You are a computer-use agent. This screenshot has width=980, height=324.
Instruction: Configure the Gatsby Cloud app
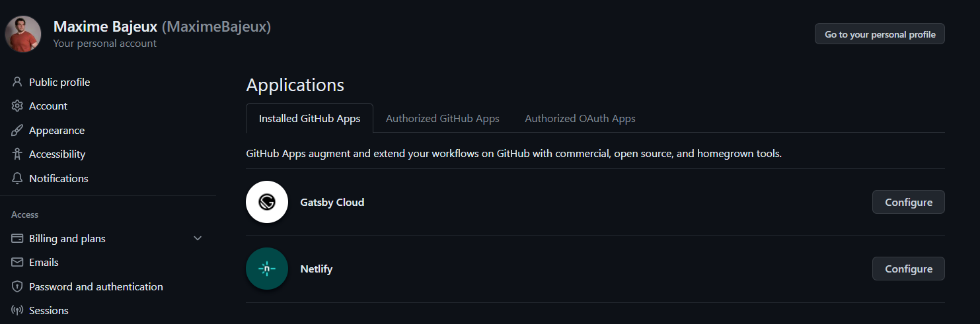[909, 202]
